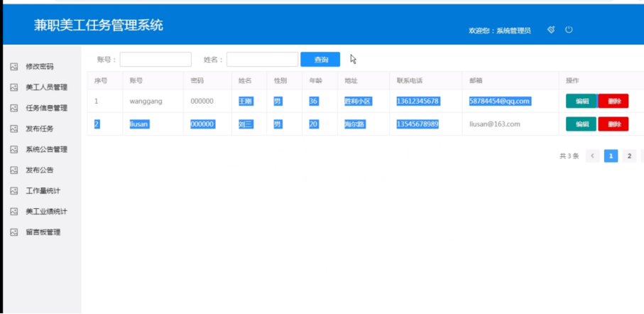
Task: Click 编辑 button for liusan row
Action: coord(581,124)
